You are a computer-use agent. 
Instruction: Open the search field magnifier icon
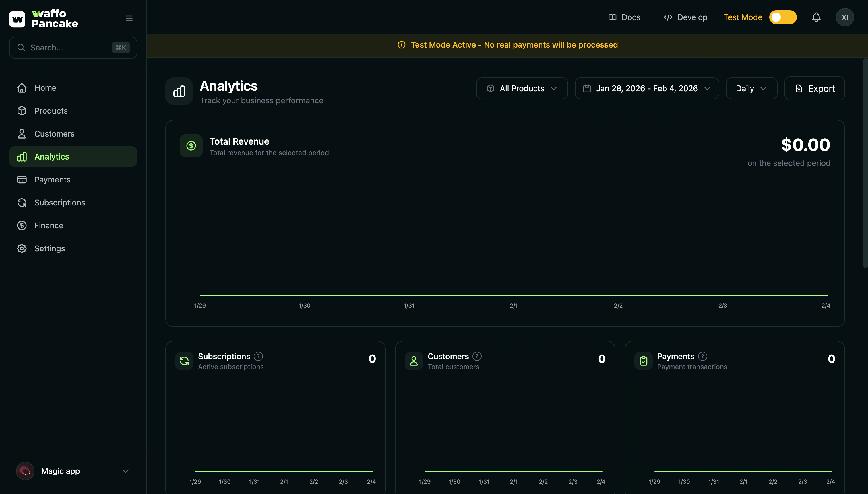tap(22, 48)
